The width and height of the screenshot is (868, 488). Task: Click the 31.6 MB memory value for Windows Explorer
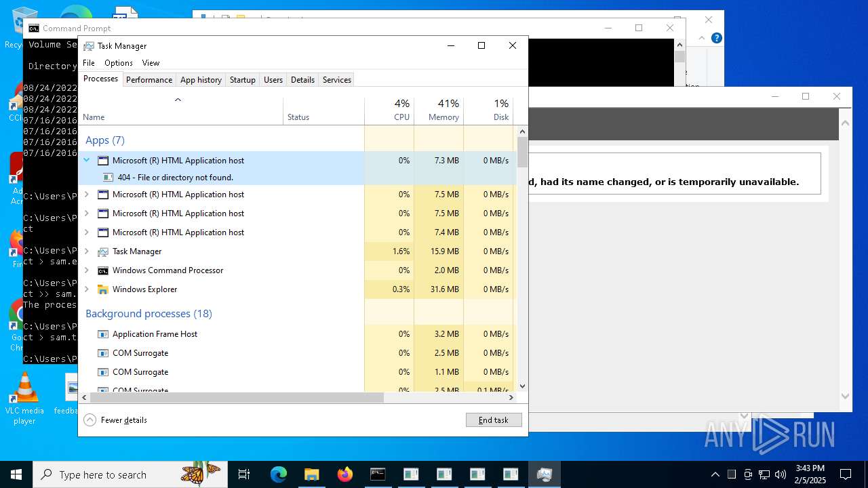444,289
